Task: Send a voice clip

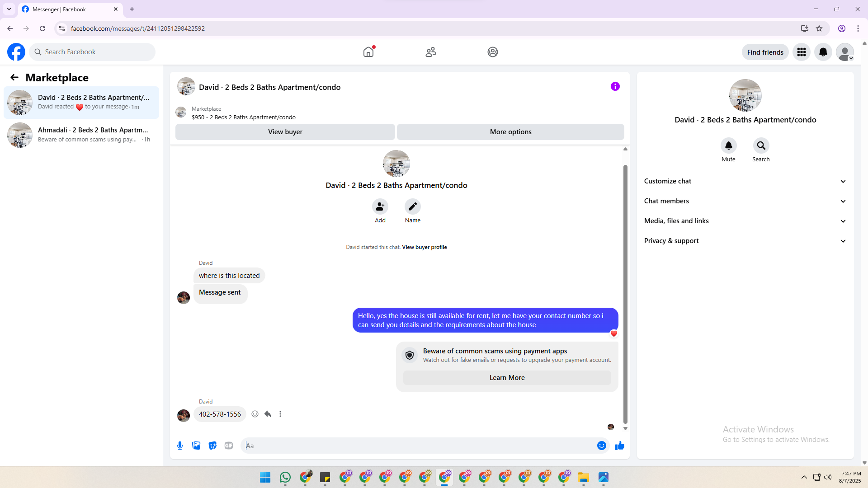Action: 180,446
